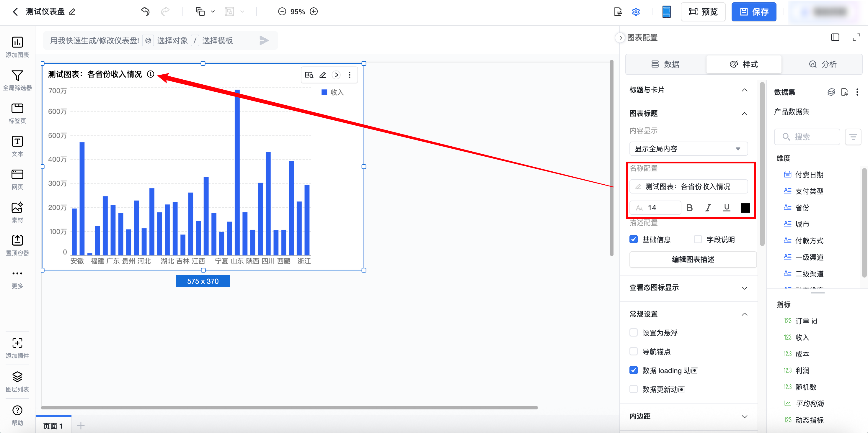Click the Add Chart (添加图表) sidebar icon
This screenshot has height=433, width=868.
tap(17, 43)
